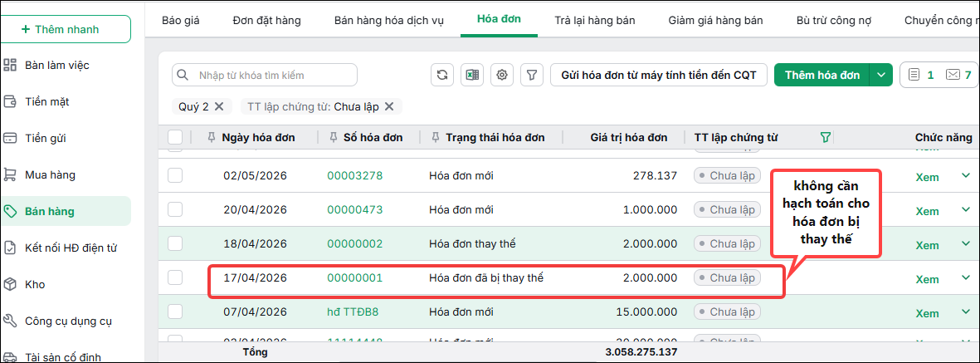Focus the keyword search field
Viewport: 980px width, 363px height.
pos(265,75)
